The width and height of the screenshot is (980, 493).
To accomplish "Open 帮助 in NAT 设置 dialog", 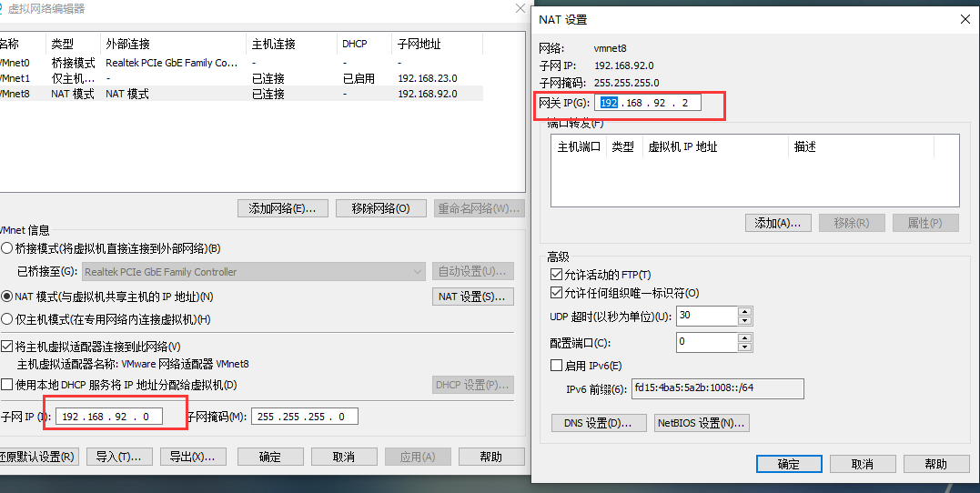I will click(936, 464).
